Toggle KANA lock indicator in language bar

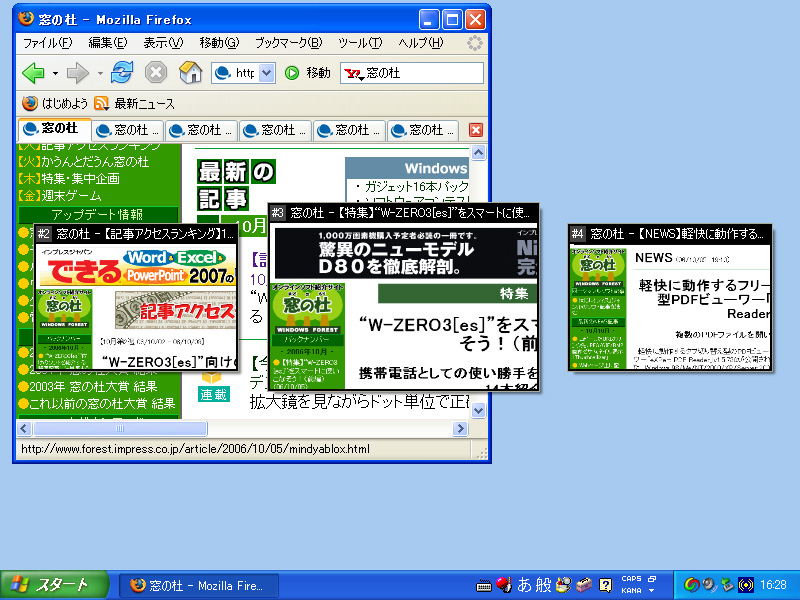click(x=631, y=590)
